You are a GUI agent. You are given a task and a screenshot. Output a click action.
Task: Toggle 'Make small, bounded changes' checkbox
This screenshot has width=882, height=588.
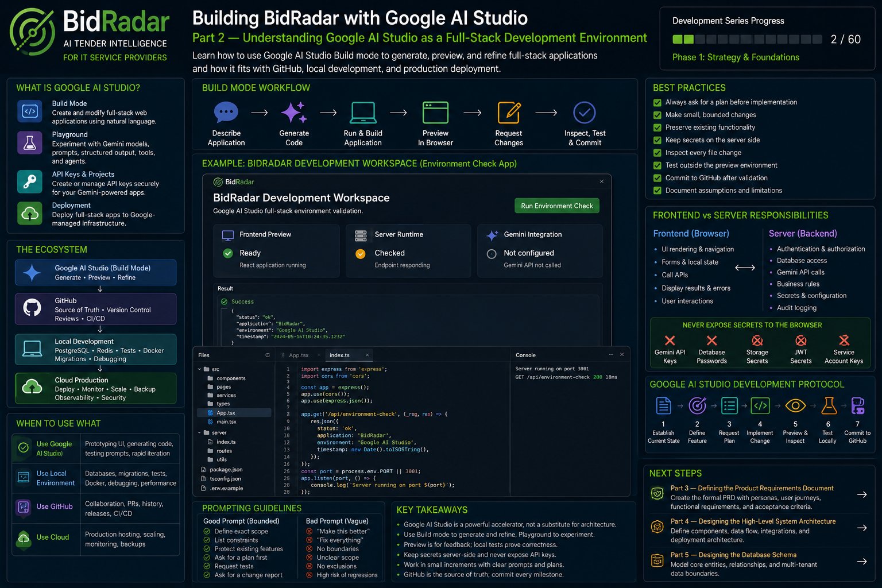tap(657, 115)
